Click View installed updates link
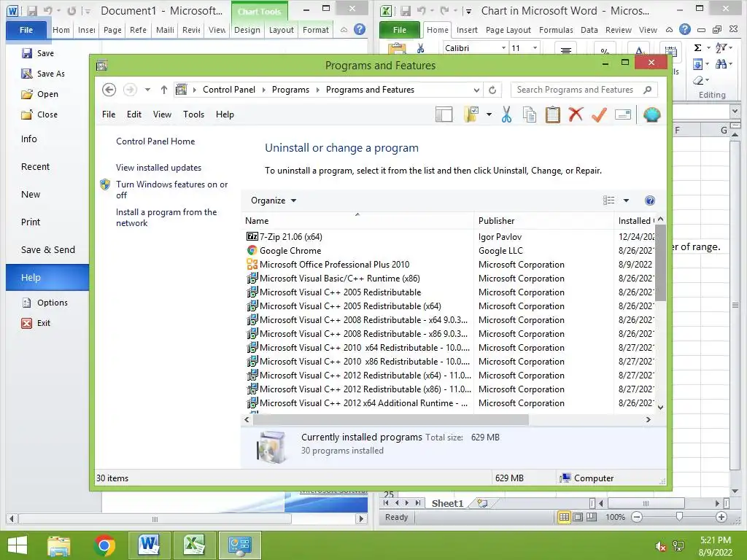This screenshot has width=747, height=560. tap(158, 168)
